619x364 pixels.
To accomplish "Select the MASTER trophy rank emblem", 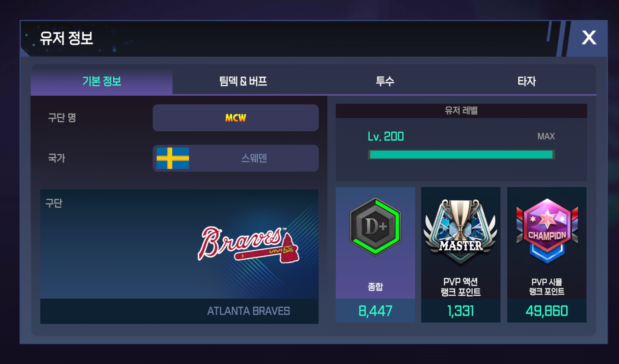I will click(x=460, y=231).
